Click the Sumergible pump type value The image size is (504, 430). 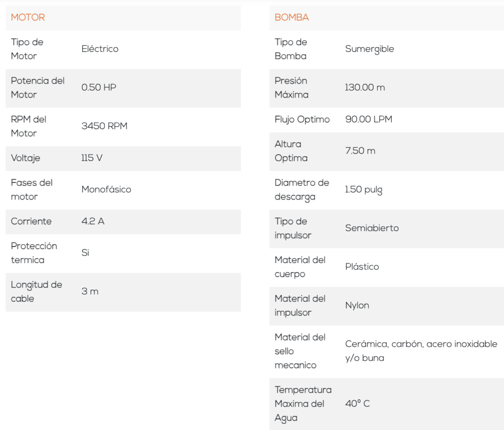(x=370, y=49)
